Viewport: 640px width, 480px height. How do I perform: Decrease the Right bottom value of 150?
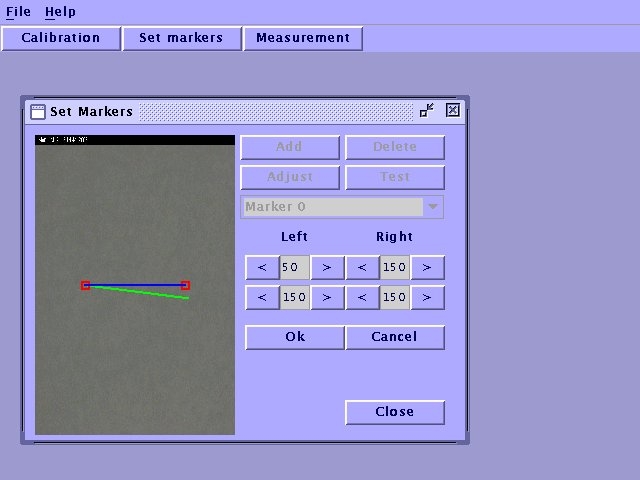pos(362,298)
